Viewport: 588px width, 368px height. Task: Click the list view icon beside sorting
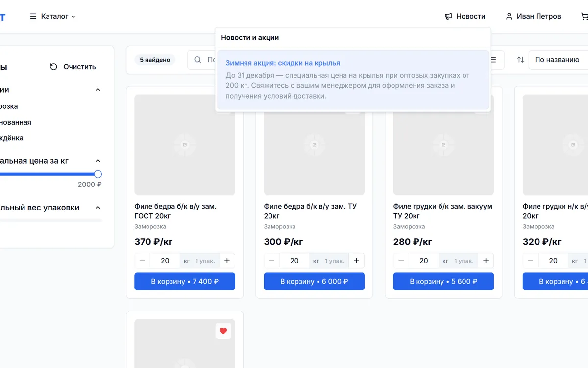tap(493, 60)
